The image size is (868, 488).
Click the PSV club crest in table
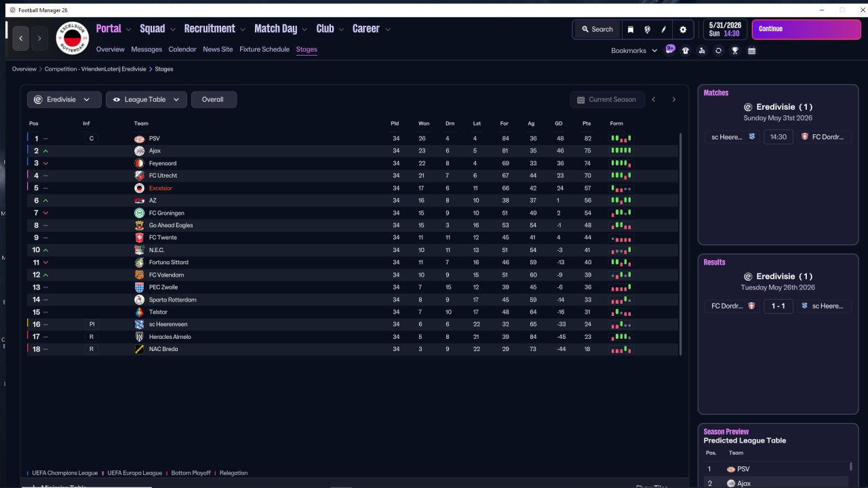[x=139, y=138]
